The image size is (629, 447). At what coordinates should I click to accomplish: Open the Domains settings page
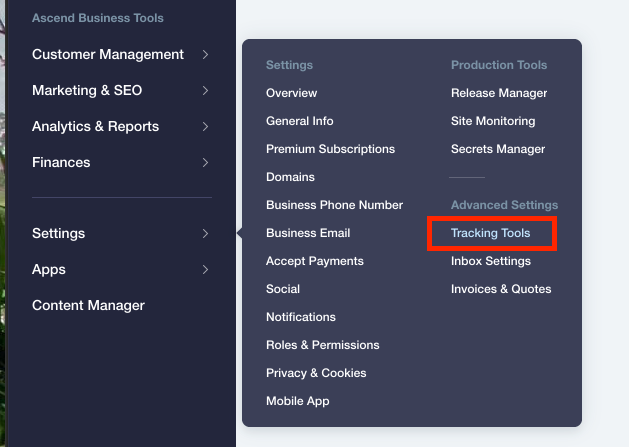(290, 177)
